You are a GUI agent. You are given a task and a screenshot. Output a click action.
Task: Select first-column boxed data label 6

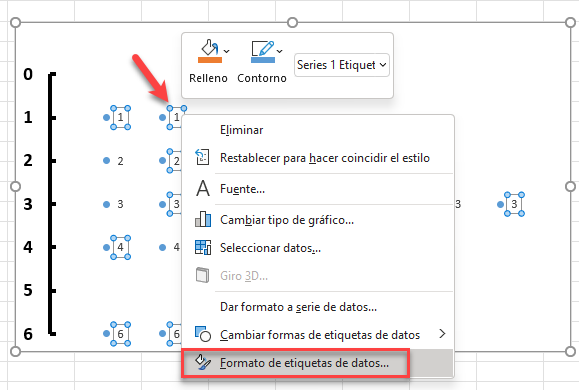tap(120, 334)
